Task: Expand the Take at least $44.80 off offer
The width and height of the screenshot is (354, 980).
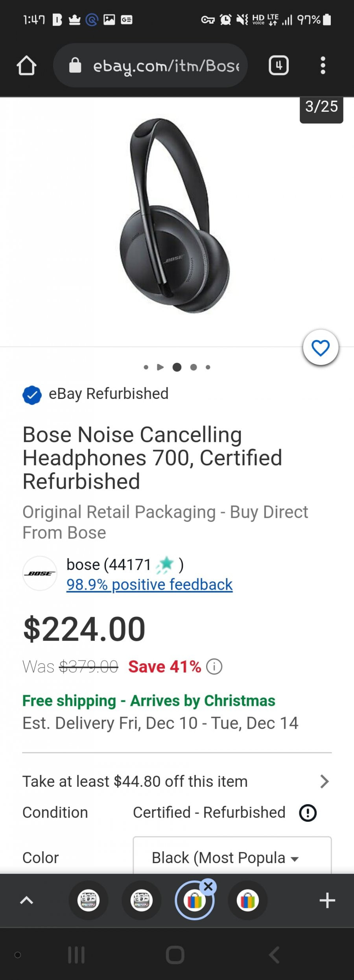Action: click(x=177, y=781)
